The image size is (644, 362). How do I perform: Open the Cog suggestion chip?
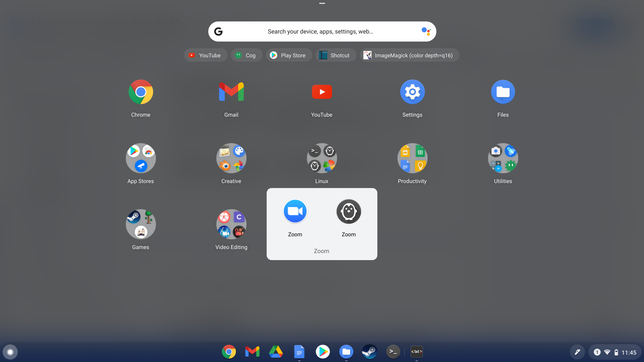click(247, 55)
